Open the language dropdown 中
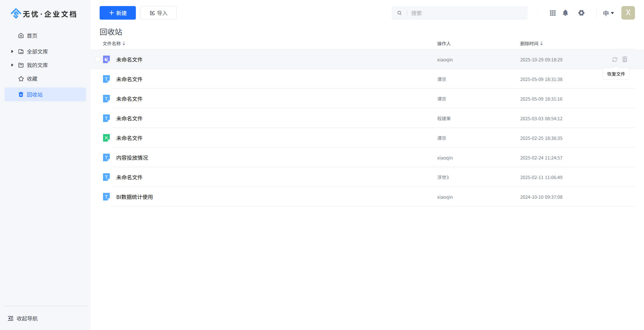 [x=608, y=13]
